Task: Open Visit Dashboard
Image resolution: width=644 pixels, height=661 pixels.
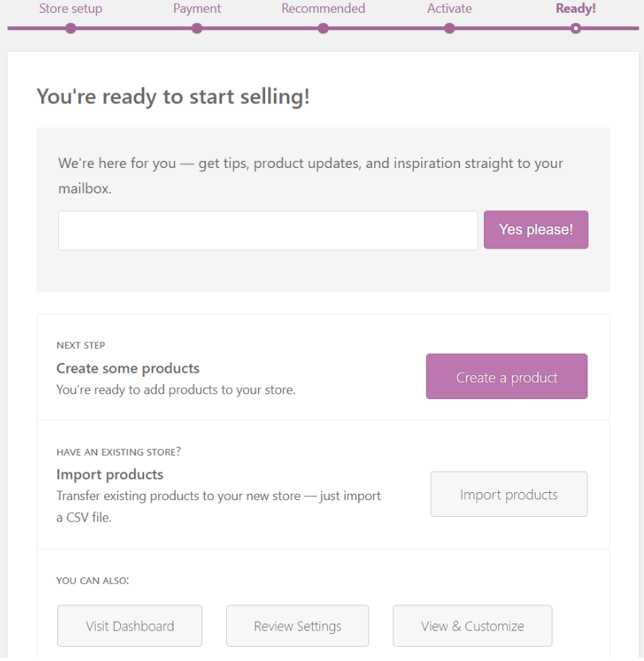Action: pos(130,626)
